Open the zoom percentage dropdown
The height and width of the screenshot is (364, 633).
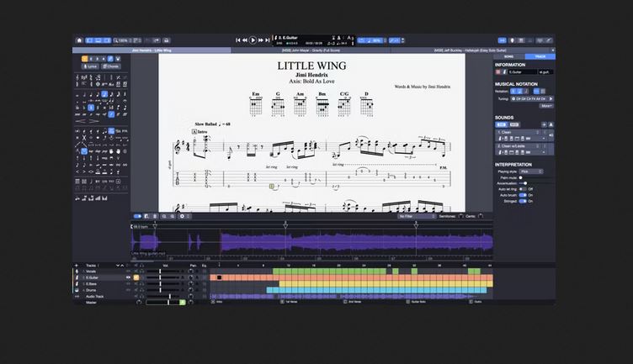pos(121,40)
